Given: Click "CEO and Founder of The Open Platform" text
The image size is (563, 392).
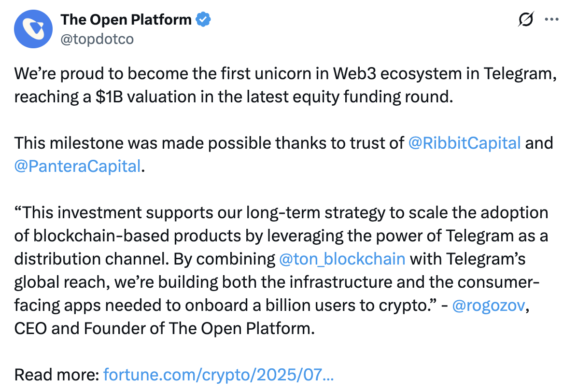Looking at the screenshot, I should tap(164, 328).
